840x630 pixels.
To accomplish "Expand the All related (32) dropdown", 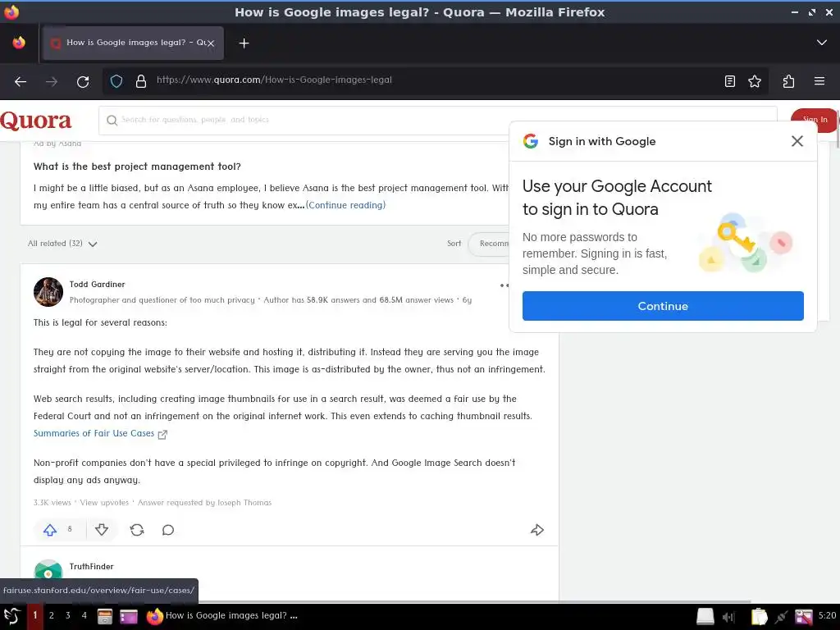I will [62, 244].
